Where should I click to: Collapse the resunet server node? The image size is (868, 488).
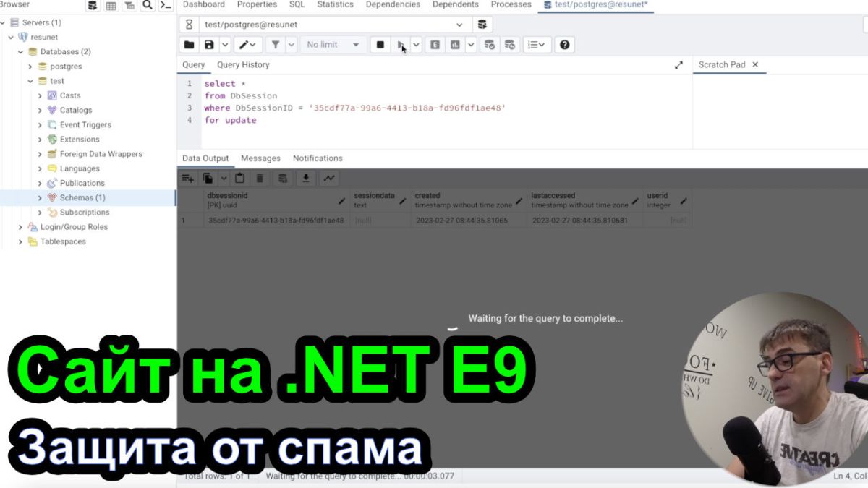(x=12, y=37)
